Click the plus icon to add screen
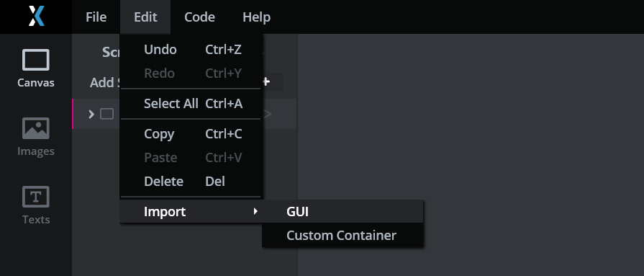Image resolution: width=644 pixels, height=276 pixels. [x=266, y=81]
